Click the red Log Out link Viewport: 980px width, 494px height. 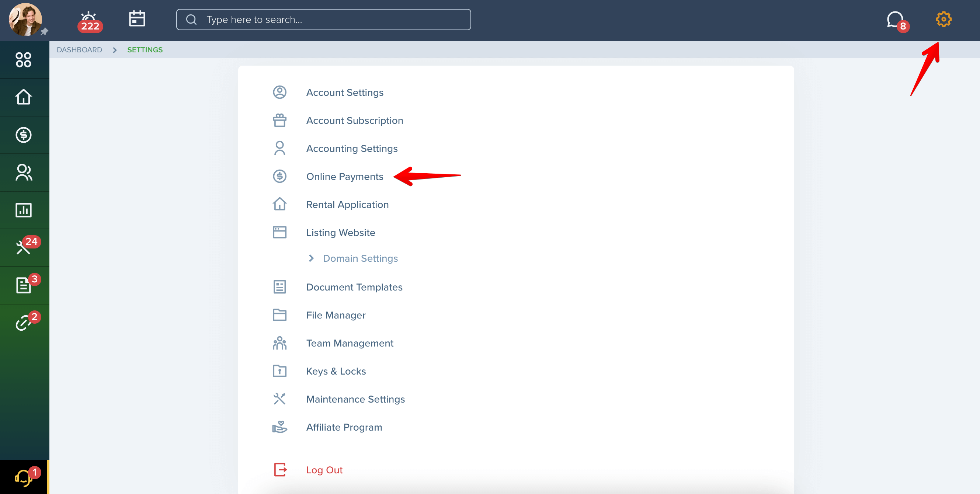point(324,470)
